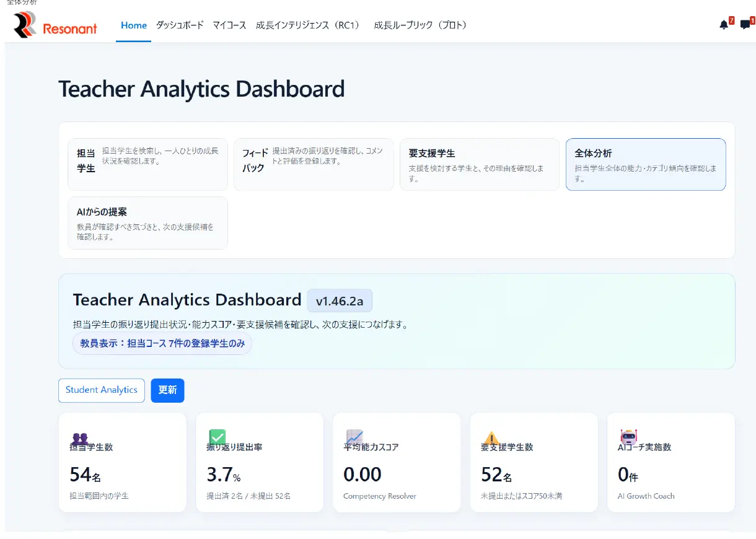756x539 pixels.
Task: Click the 0.00 average score value
Action: click(x=363, y=475)
